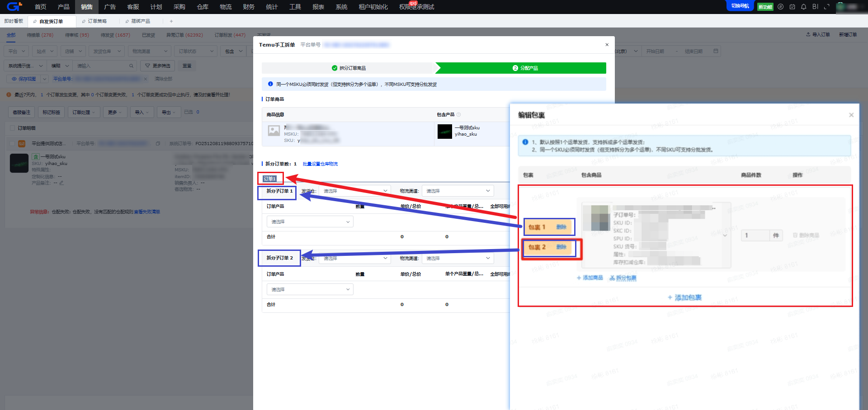Click the 分配产品 step in the progress bar
This screenshot has width=868, height=410.
521,68
